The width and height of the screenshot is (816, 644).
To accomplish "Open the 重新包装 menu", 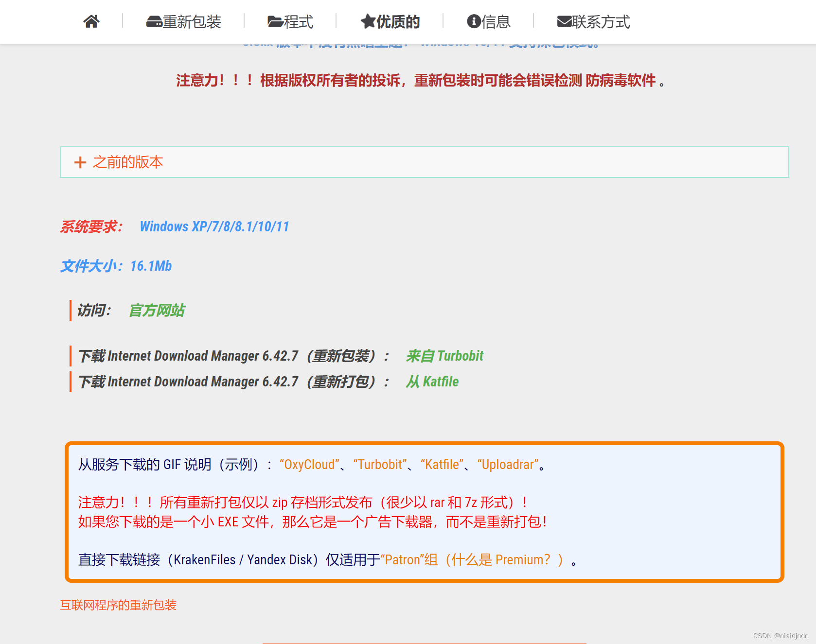I will tap(184, 22).
